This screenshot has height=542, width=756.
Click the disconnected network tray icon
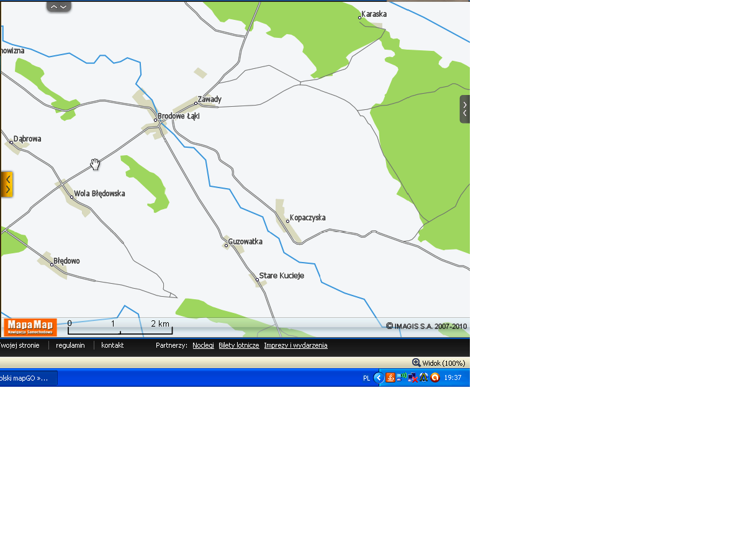point(413,377)
